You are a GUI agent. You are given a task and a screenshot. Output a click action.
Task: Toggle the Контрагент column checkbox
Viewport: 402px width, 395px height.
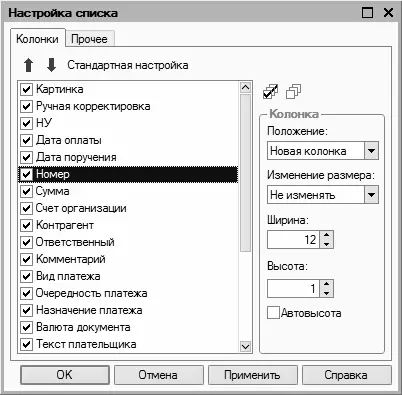[26, 225]
